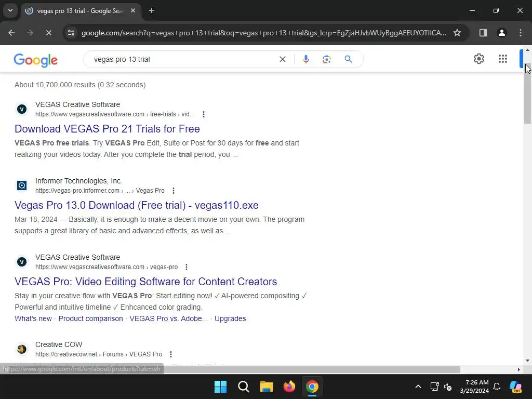Stop loading the page
The height and width of the screenshot is (399, 532).
point(48,33)
